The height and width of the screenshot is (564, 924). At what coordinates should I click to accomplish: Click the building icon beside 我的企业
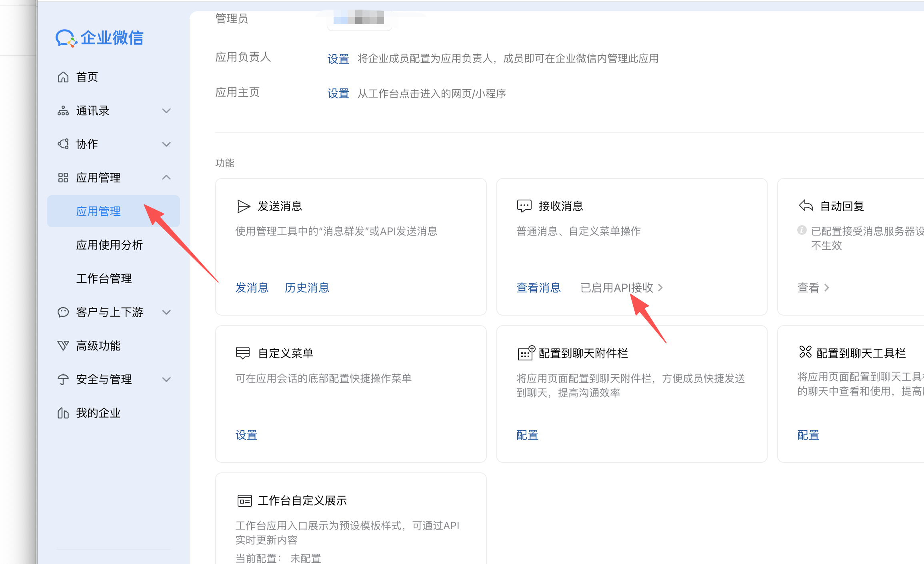[63, 413]
